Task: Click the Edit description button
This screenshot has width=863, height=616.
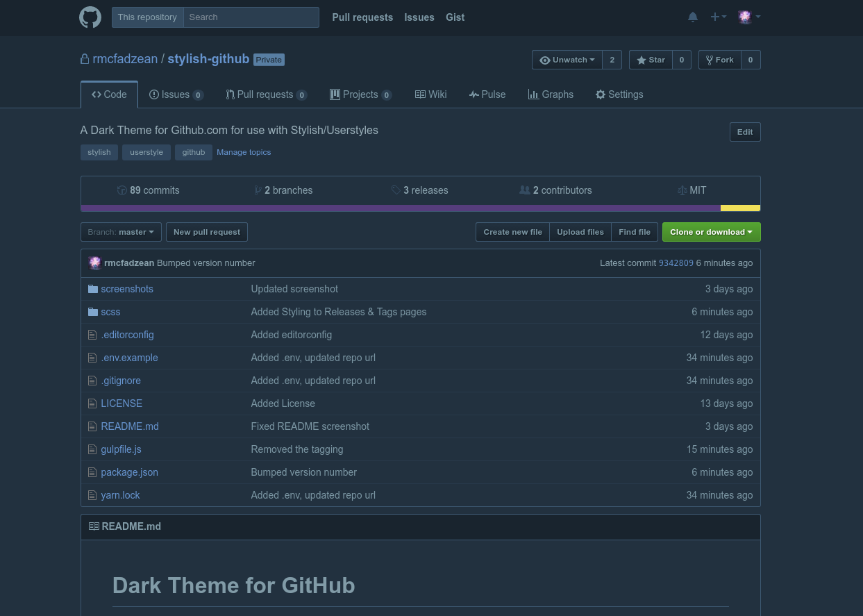Action: click(x=745, y=132)
